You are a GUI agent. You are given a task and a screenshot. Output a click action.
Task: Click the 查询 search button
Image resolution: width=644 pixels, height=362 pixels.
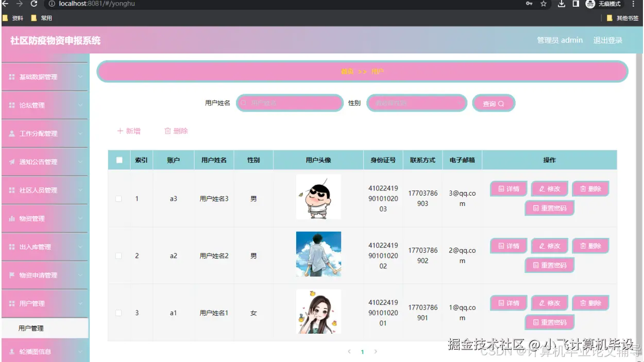point(494,104)
